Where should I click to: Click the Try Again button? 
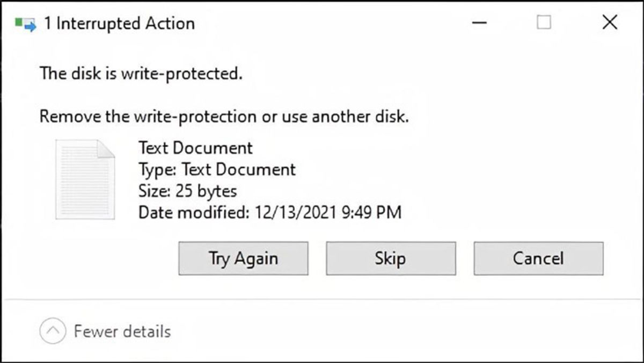coord(243,258)
